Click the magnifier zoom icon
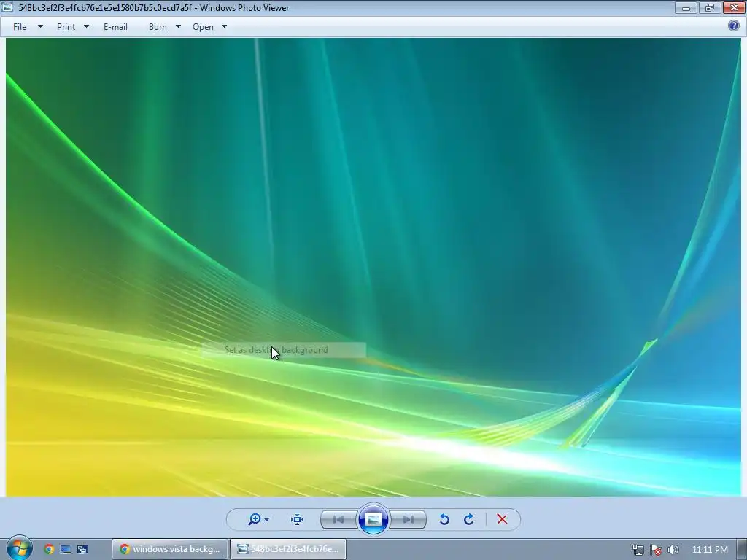The height and width of the screenshot is (560, 747). click(255, 519)
